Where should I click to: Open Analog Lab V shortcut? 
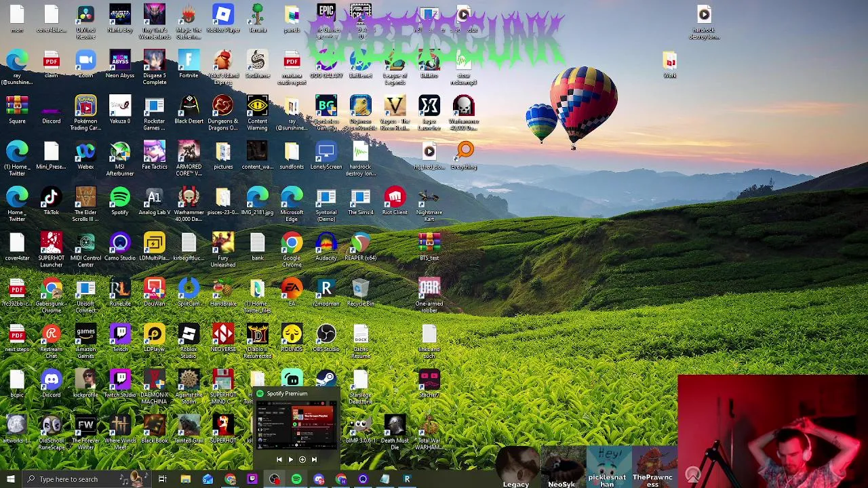(x=155, y=202)
